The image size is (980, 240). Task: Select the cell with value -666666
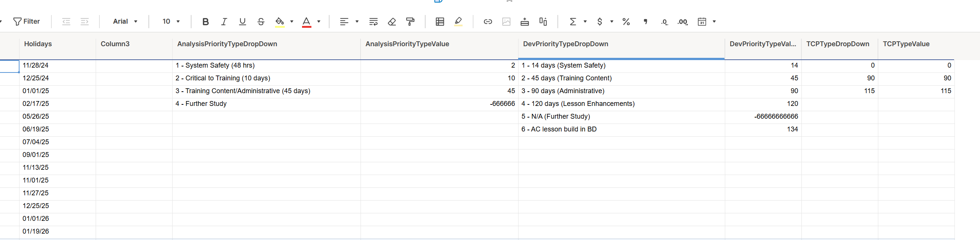439,104
